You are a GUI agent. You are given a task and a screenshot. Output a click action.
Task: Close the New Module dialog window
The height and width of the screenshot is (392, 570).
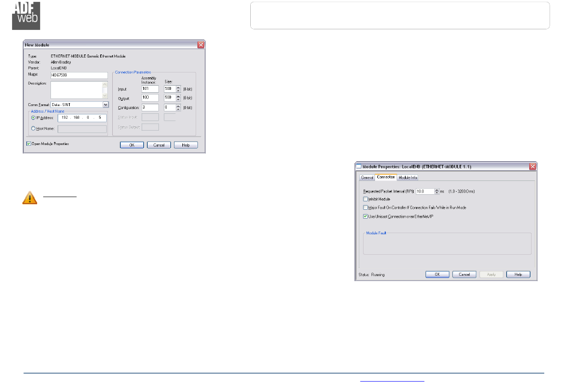click(x=201, y=45)
